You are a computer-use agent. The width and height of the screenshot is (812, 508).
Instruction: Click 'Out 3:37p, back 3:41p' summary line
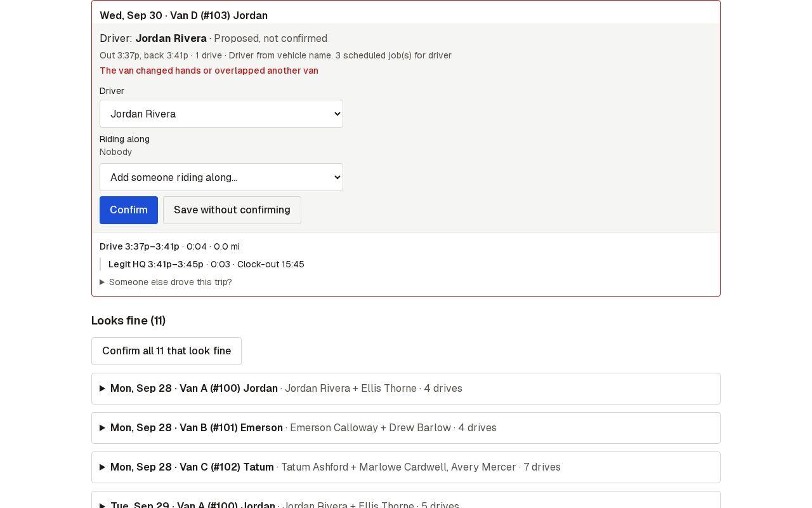[x=275, y=55]
